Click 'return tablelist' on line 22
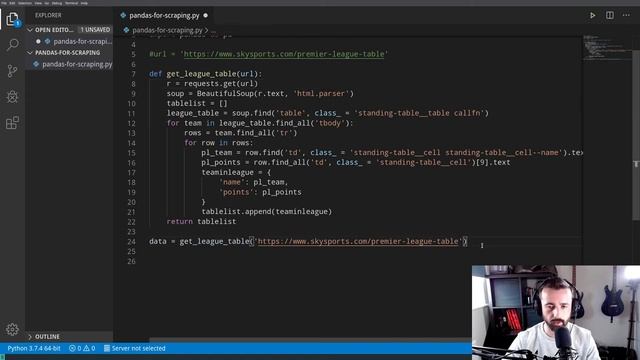This screenshot has width=640, height=360. [x=201, y=221]
